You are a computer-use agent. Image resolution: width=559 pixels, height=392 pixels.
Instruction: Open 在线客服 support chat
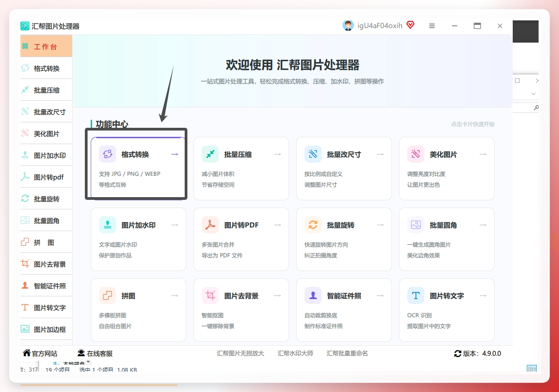point(95,353)
